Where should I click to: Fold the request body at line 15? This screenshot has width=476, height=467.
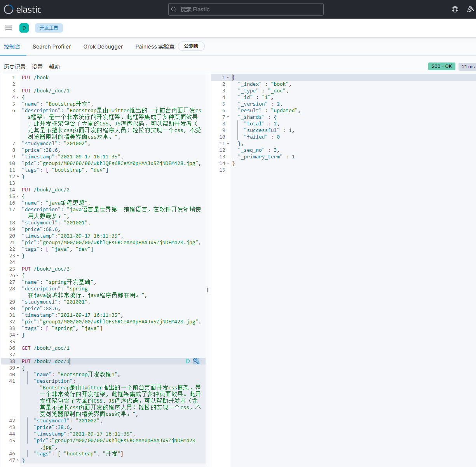pyautogui.click(x=18, y=196)
